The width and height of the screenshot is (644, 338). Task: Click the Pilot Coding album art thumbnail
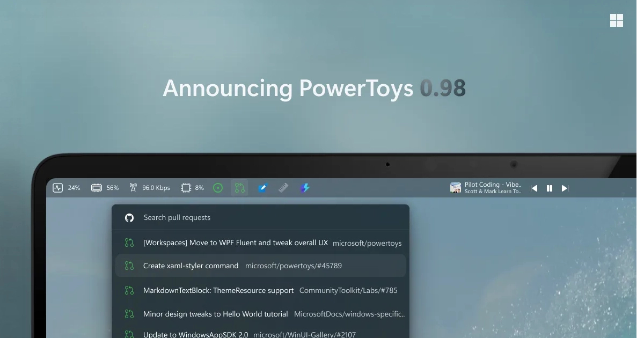tap(456, 188)
